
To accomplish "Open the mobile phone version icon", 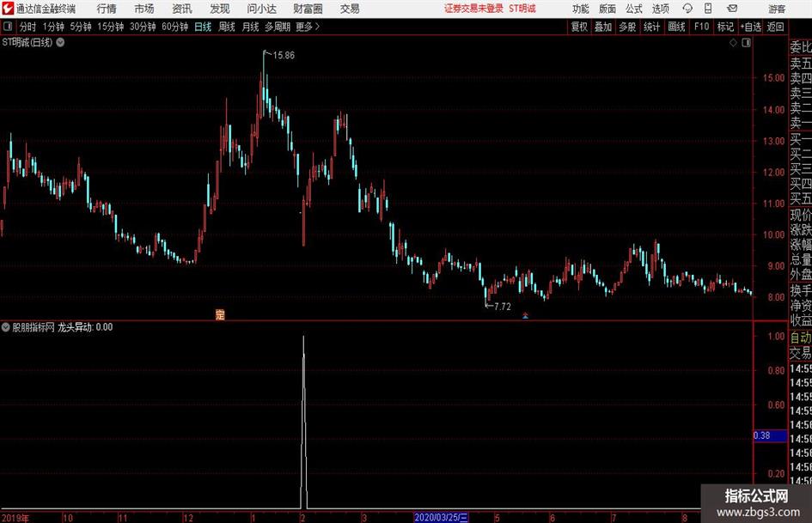I will (x=708, y=9).
